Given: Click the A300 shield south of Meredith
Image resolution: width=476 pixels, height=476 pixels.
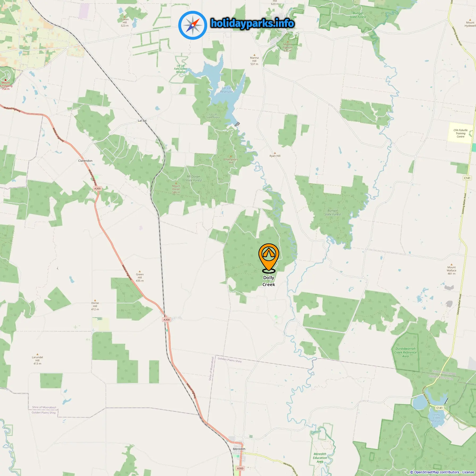Looking at the screenshot, I should 240,468.
